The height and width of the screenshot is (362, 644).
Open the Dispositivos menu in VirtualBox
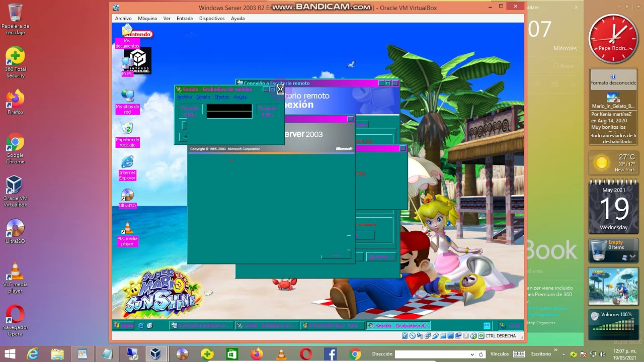212,19
